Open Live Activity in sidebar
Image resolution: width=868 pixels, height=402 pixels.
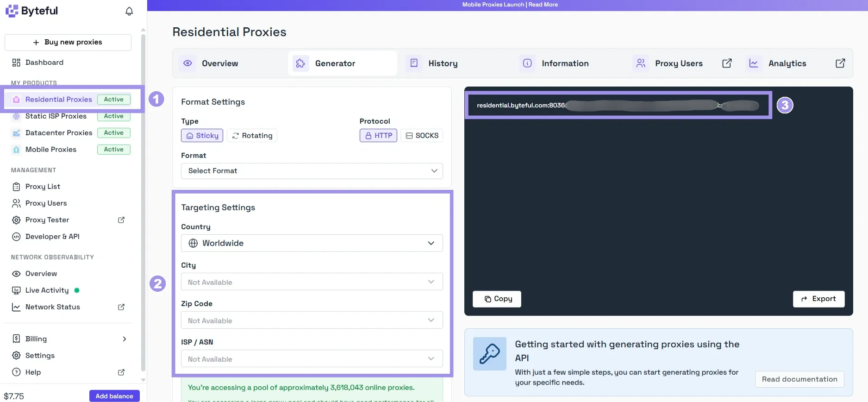(x=47, y=290)
